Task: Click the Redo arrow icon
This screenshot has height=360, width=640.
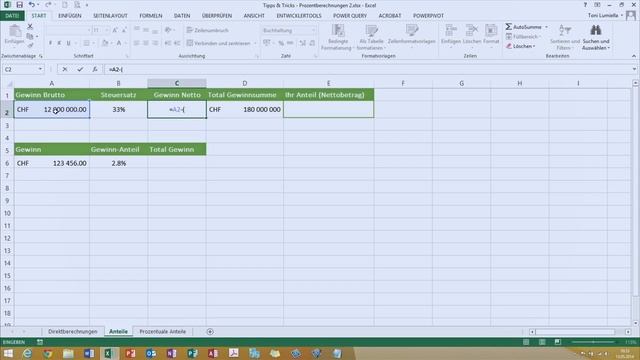Action: pos(48,5)
